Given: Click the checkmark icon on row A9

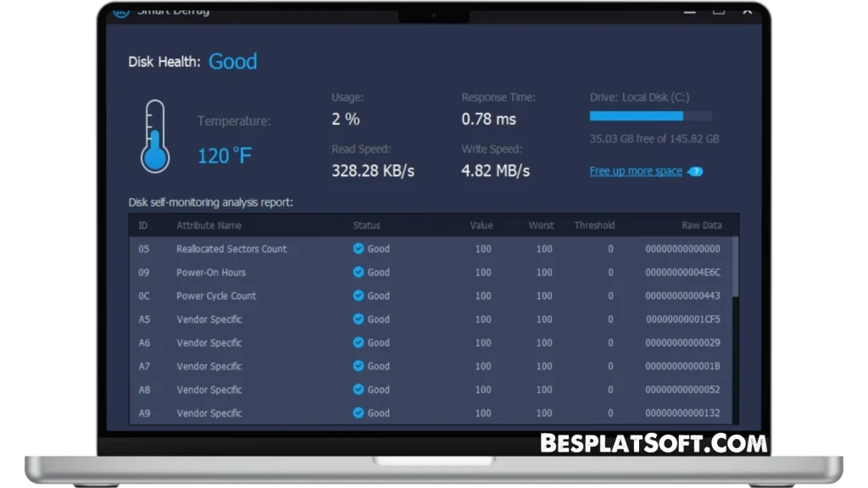Looking at the screenshot, I should pos(359,413).
